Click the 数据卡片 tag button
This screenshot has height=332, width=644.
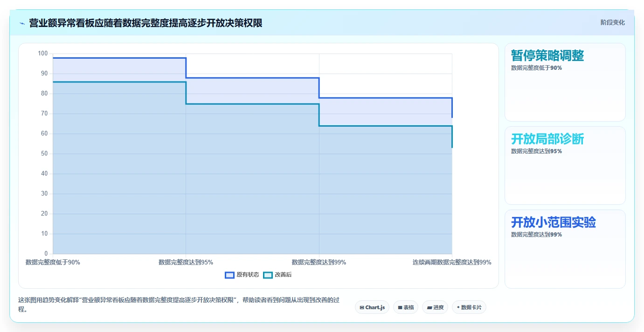[x=469, y=307]
